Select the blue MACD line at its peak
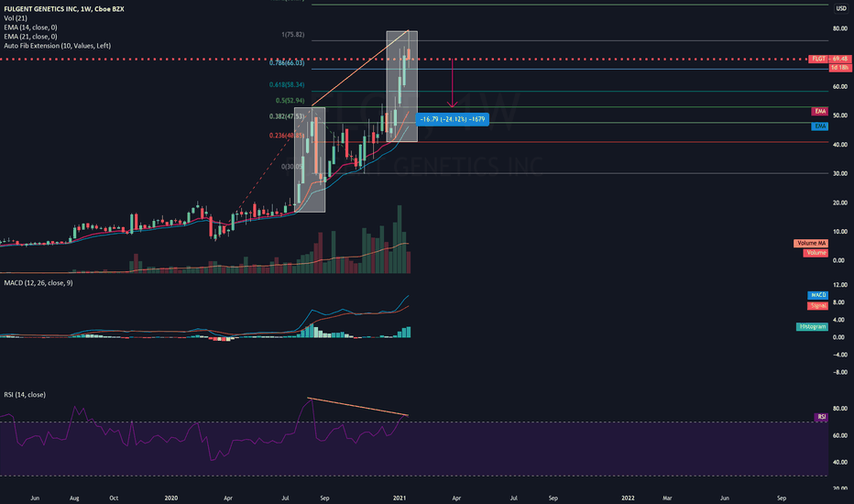This screenshot has height=504, width=854. (x=408, y=296)
